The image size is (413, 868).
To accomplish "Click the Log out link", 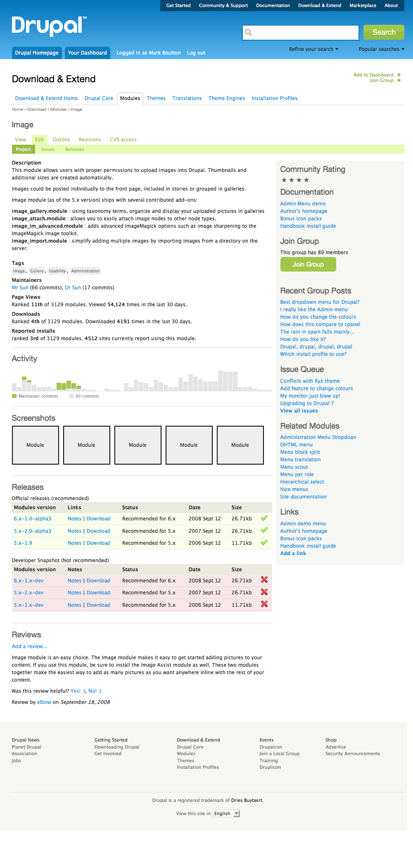I will (196, 53).
